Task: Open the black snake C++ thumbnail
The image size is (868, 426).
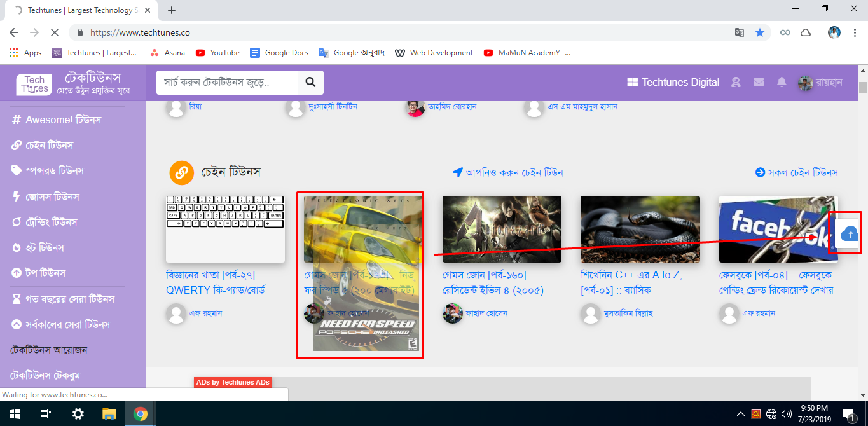Action: [640, 229]
